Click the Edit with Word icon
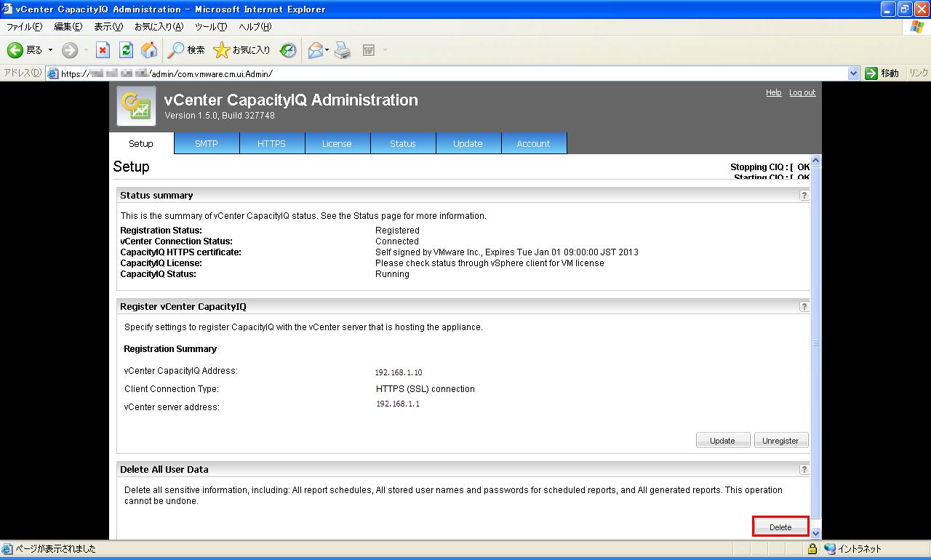Screen dimensions: 931x560 (x=369, y=50)
